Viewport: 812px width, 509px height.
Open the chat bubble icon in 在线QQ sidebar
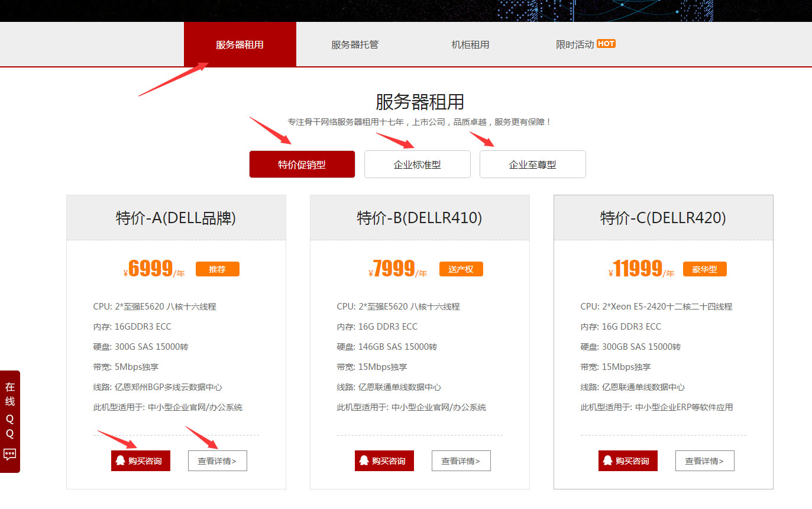(x=10, y=455)
